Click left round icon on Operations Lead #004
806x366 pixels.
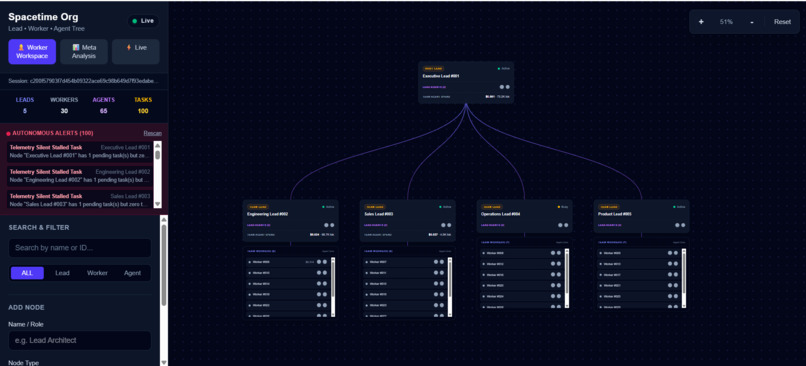pos(560,225)
